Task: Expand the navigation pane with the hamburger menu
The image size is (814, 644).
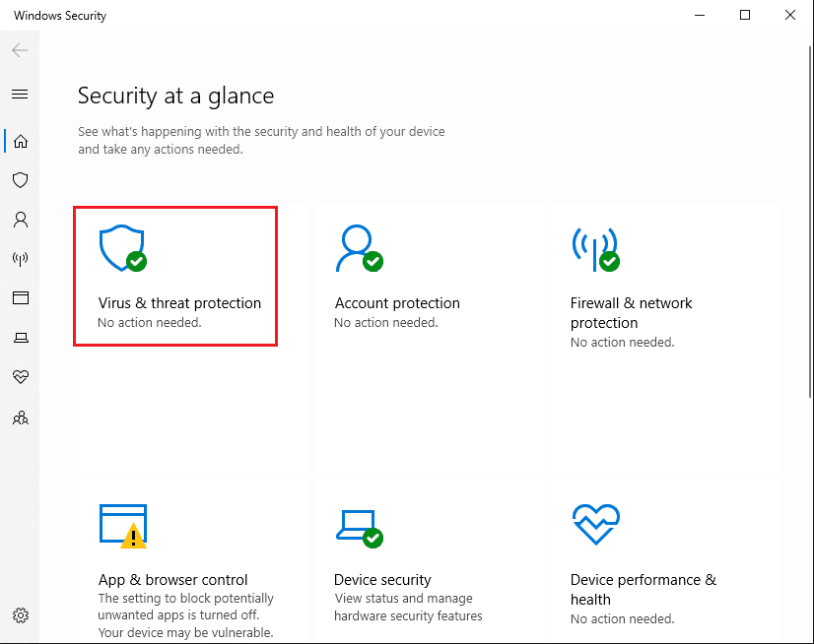Action: (20, 94)
